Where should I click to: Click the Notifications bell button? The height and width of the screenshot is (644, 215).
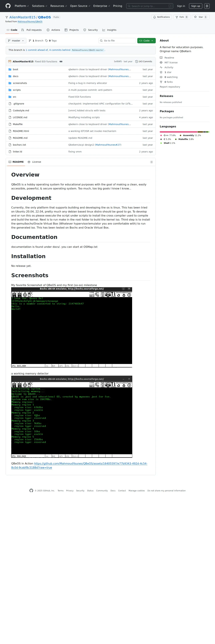(162, 17)
